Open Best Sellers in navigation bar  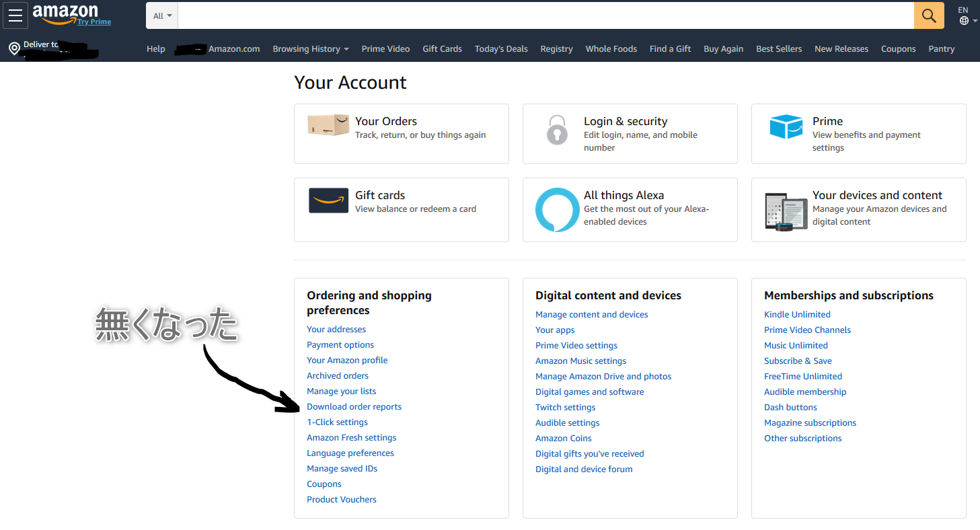coord(779,49)
